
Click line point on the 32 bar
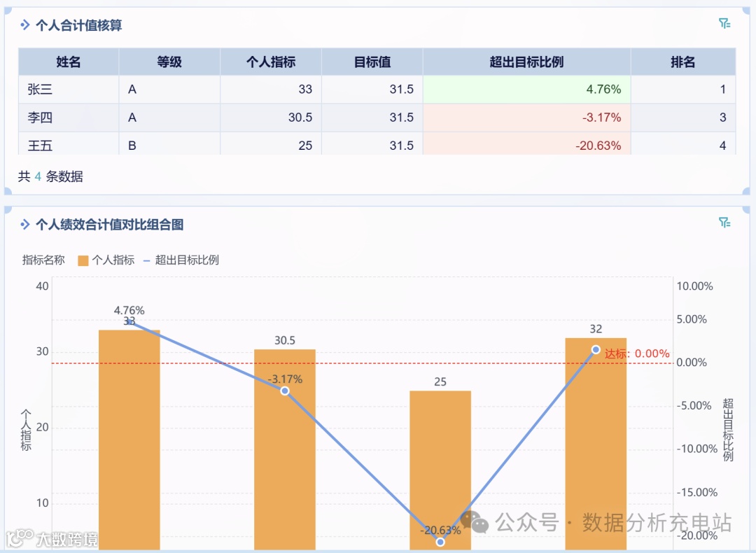[596, 349]
